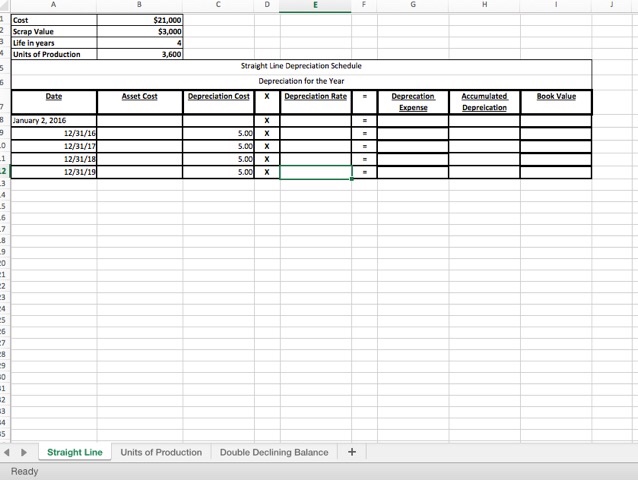Click the 12/31/16 date cell
This screenshot has width=638, height=480.
[54, 133]
